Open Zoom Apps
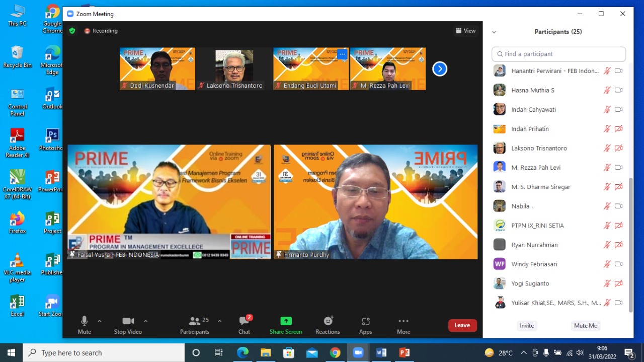This screenshot has width=644, height=362. [366, 325]
